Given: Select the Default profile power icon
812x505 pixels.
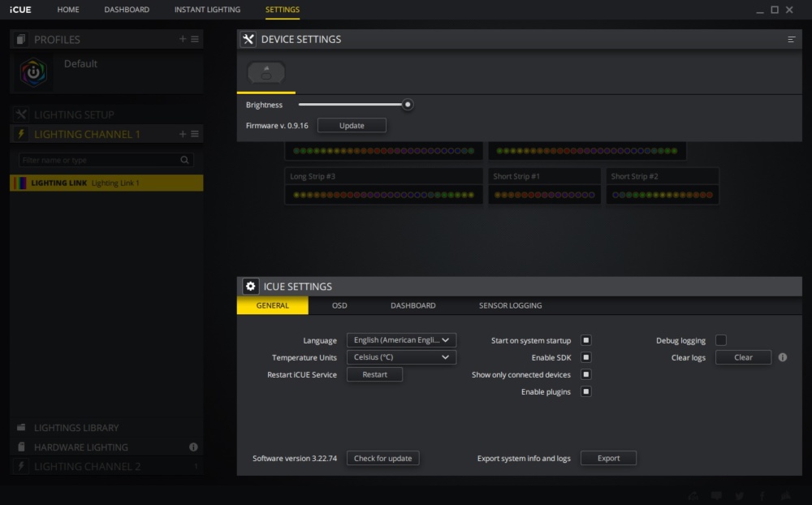Looking at the screenshot, I should point(33,72).
